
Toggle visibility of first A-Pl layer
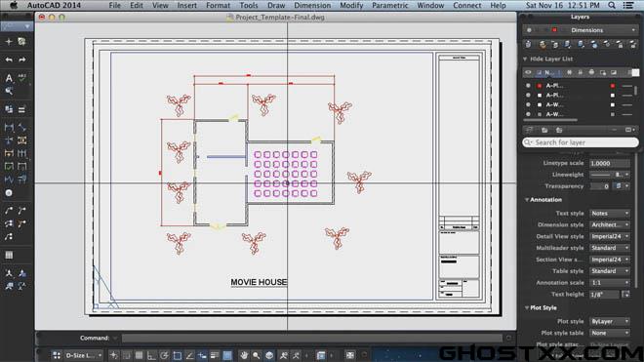click(x=528, y=86)
